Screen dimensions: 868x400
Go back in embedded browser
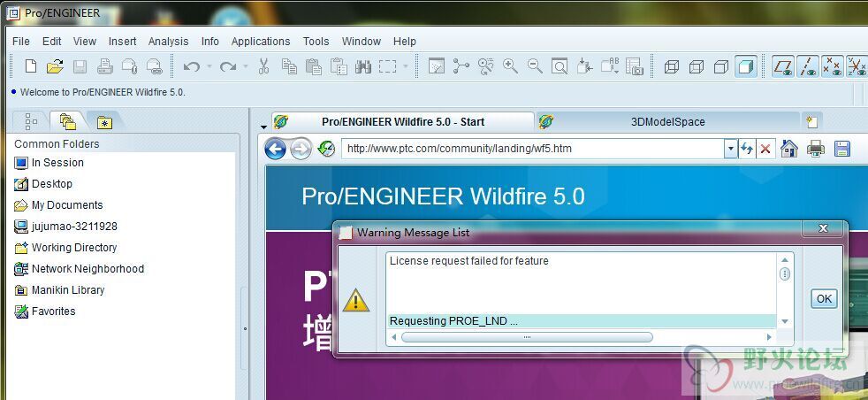pos(275,149)
